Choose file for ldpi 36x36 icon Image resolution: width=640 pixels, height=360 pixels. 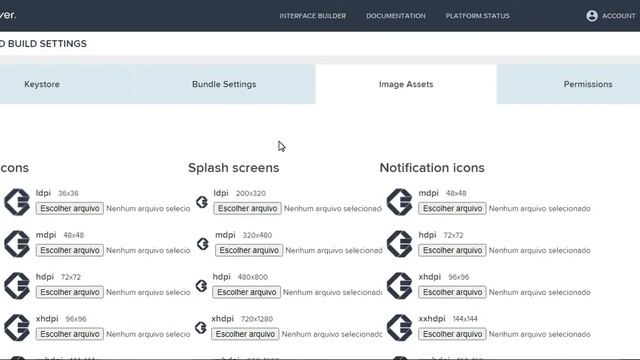(x=70, y=209)
